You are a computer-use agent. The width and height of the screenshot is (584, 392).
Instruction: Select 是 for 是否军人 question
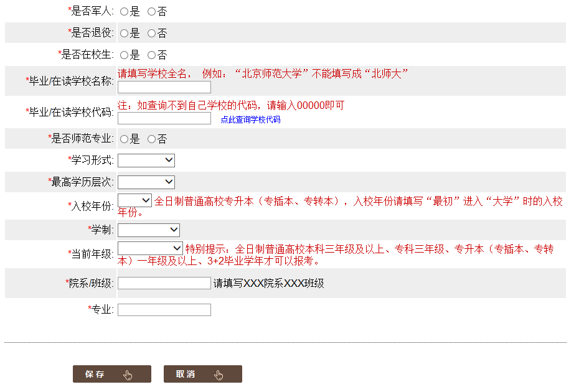124,11
